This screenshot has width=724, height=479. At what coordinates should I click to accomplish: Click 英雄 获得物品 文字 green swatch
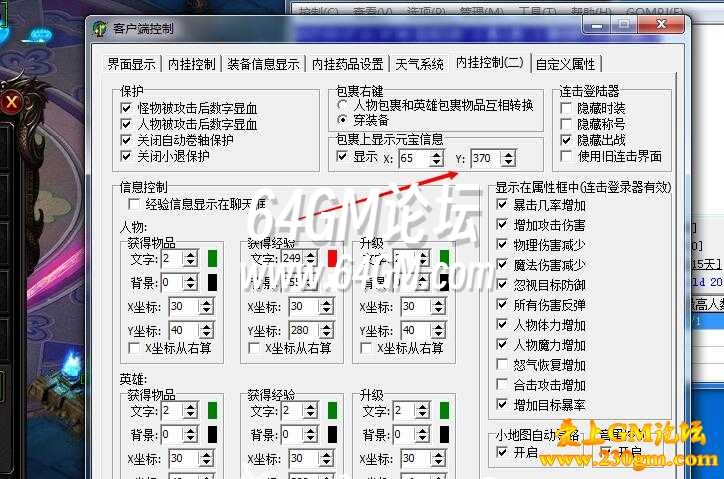(212, 410)
